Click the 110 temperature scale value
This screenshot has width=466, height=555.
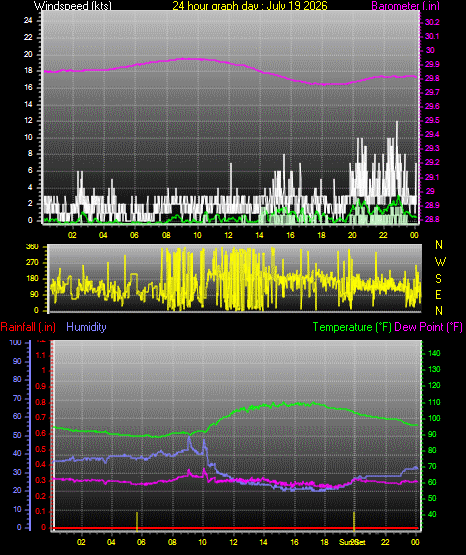tap(434, 402)
